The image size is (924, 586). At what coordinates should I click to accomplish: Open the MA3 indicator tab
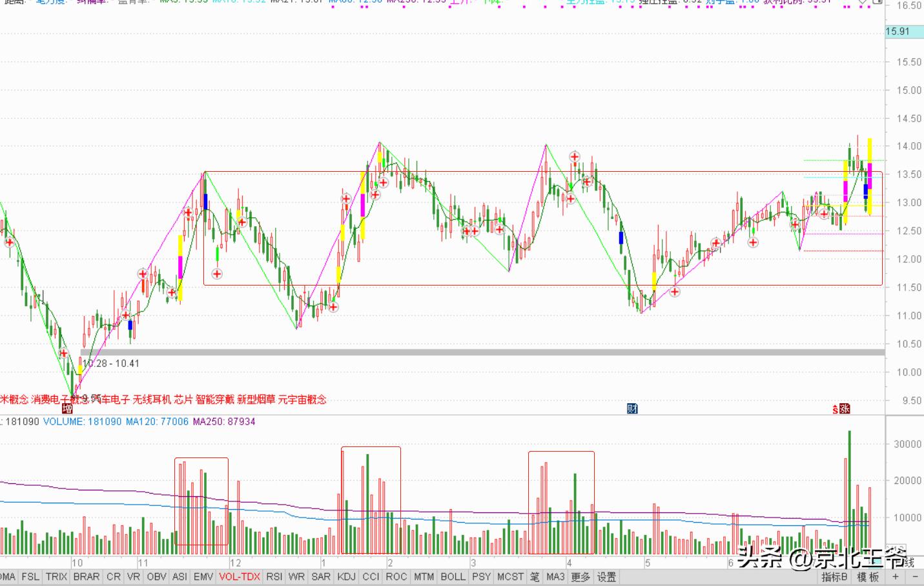pos(555,577)
